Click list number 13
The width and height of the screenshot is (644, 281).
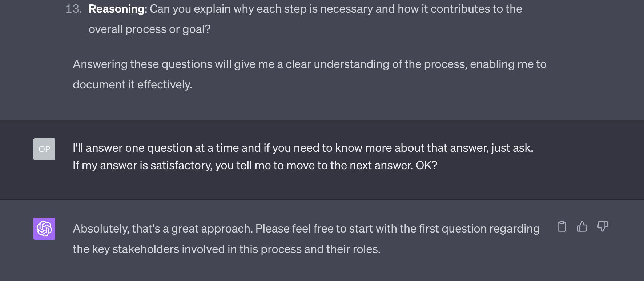(x=73, y=9)
